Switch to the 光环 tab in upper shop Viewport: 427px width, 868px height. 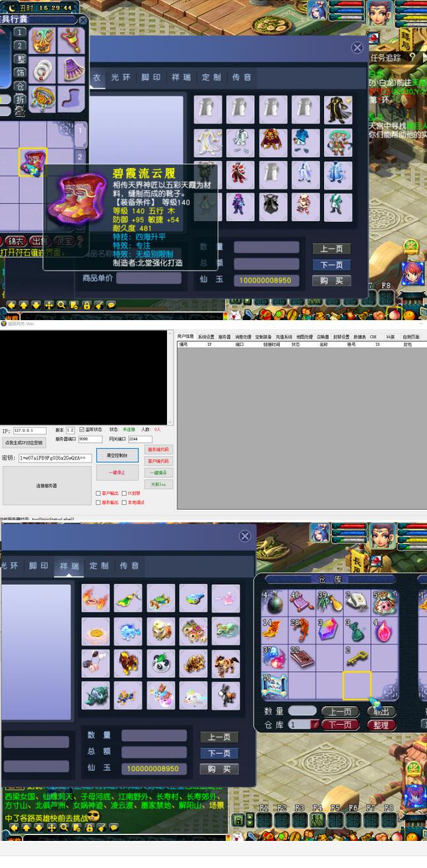(120, 77)
